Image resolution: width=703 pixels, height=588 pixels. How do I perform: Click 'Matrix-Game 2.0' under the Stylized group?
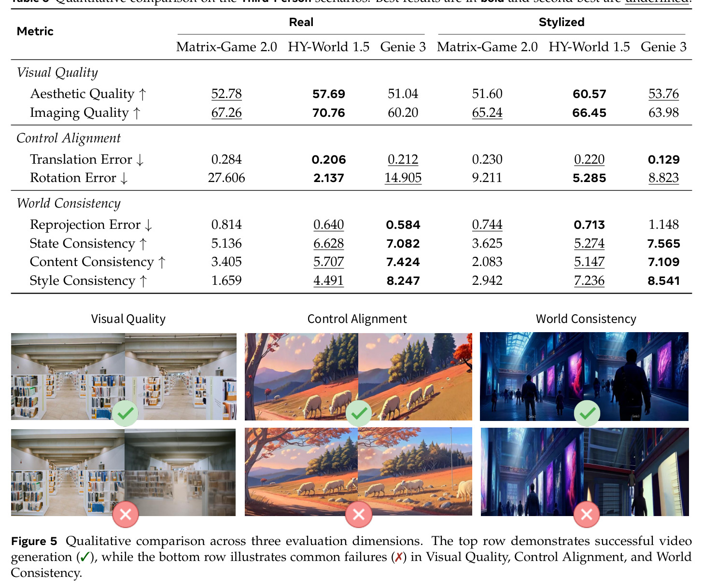pos(487,47)
